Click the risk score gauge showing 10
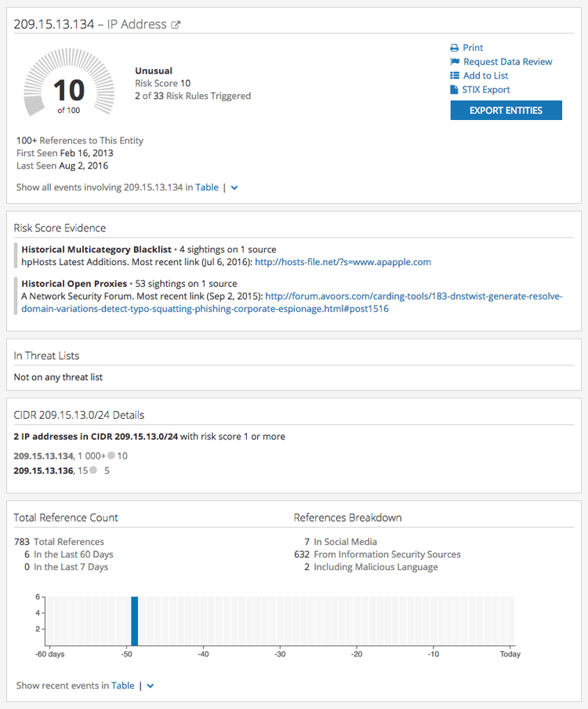The image size is (588, 709). click(x=68, y=90)
